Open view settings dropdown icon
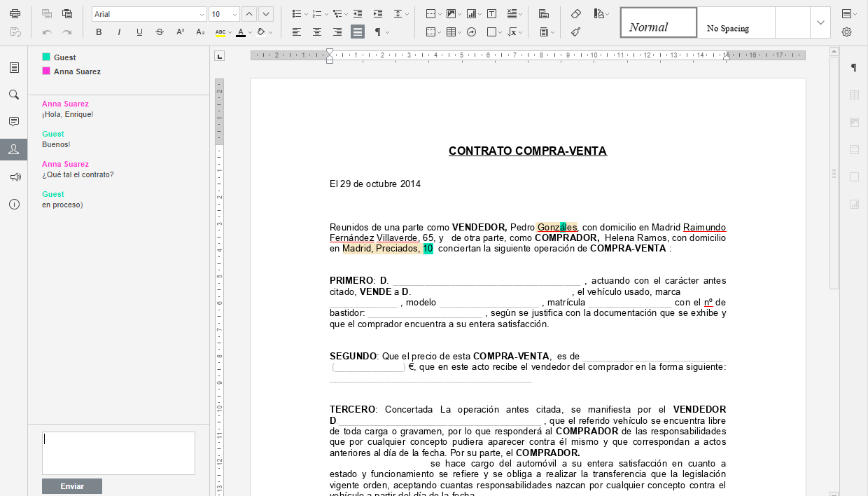This screenshot has height=496, width=868. coord(849,14)
